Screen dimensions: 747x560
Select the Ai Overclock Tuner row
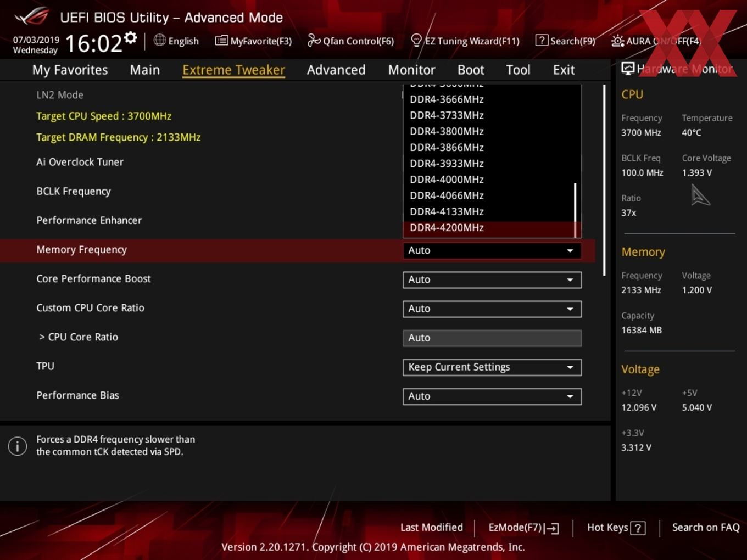click(x=80, y=162)
